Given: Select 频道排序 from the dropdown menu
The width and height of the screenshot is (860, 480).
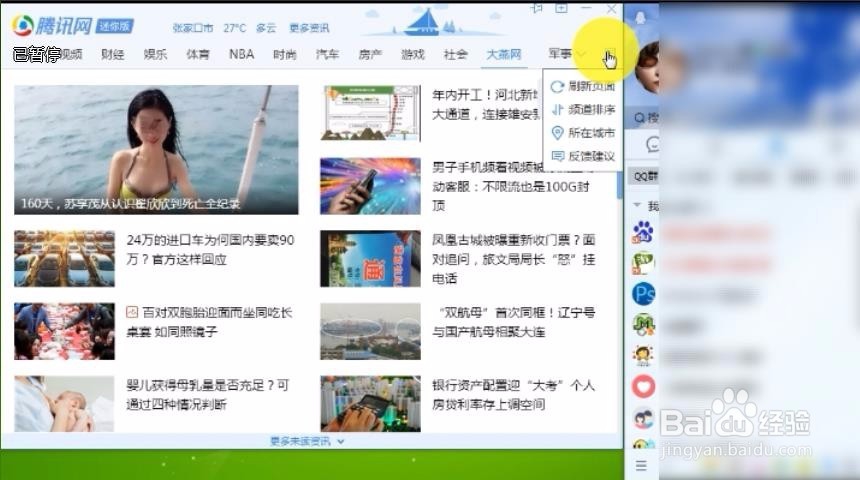Looking at the screenshot, I should (x=582, y=110).
